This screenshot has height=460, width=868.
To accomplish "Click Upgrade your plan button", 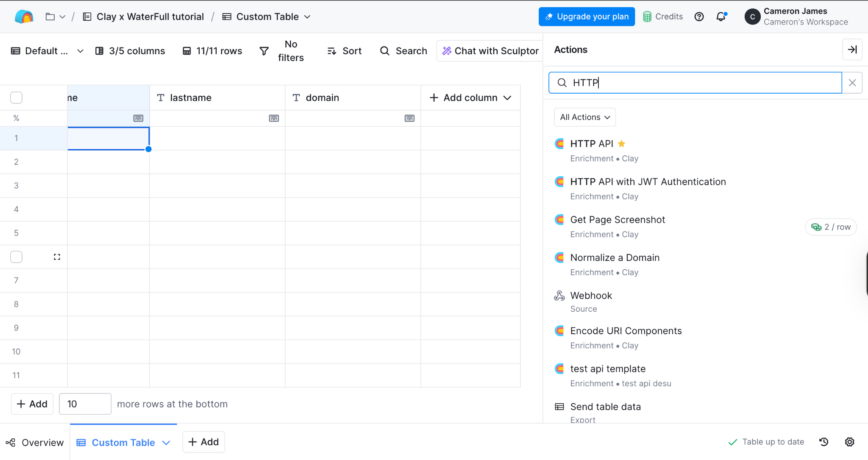I will point(587,17).
